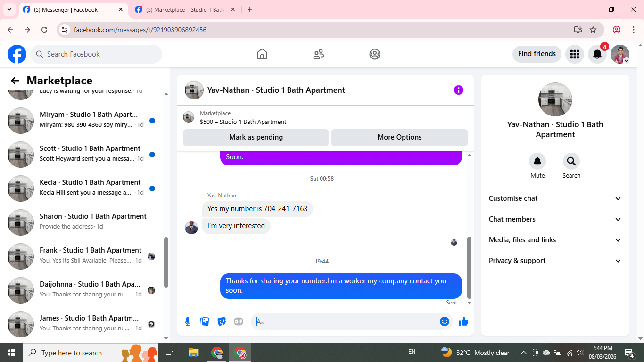The height and width of the screenshot is (362, 644).
Task: Open the account profile avatar menu
Action: (x=620, y=54)
